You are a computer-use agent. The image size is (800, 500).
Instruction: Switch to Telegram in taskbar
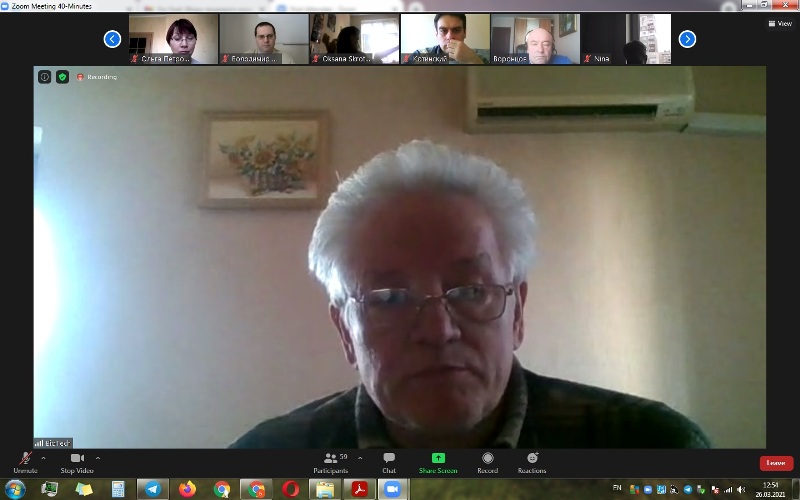click(x=153, y=490)
